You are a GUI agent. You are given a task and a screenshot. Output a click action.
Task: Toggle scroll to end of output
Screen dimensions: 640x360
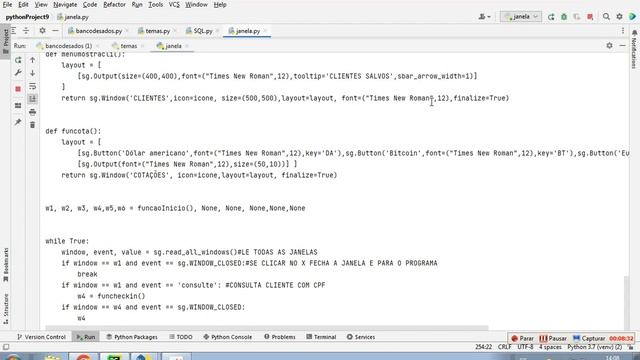(x=33, y=98)
